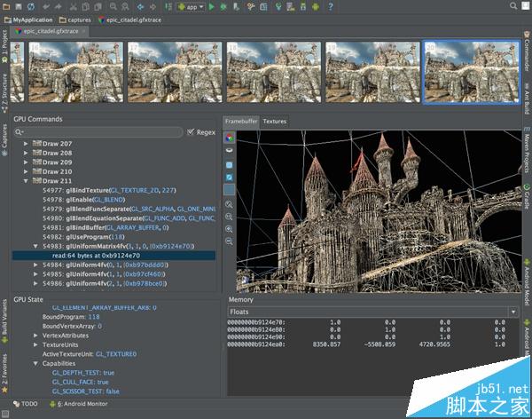Toggle the Gradle side tool window
532x419 pixels.
[x=527, y=197]
